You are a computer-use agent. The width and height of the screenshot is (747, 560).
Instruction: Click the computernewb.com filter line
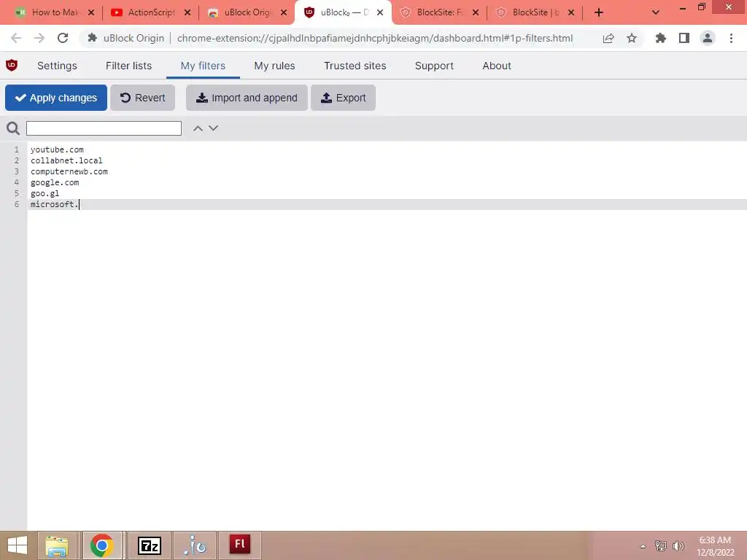click(x=69, y=171)
